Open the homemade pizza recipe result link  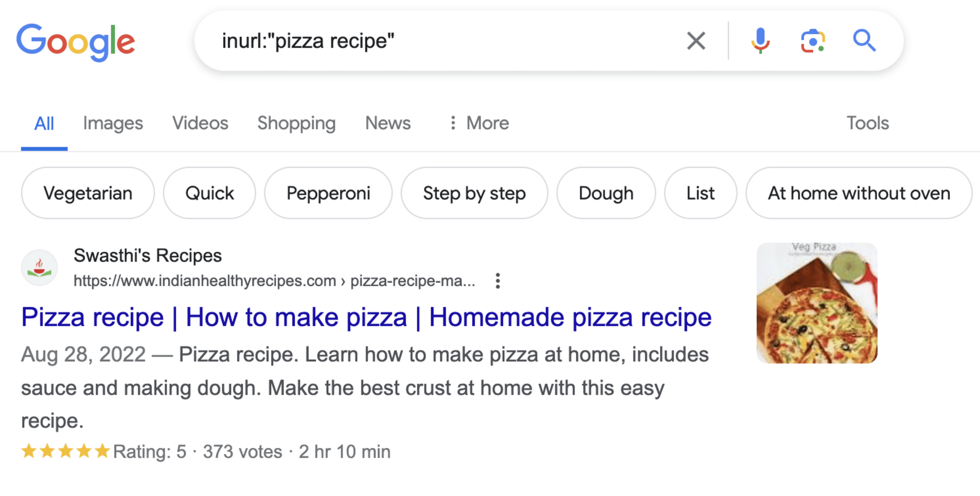coord(366,316)
